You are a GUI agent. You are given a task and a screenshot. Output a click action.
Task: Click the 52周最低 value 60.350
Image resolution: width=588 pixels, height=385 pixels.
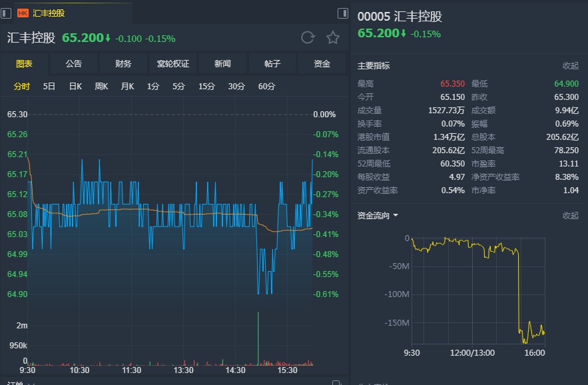pos(452,164)
